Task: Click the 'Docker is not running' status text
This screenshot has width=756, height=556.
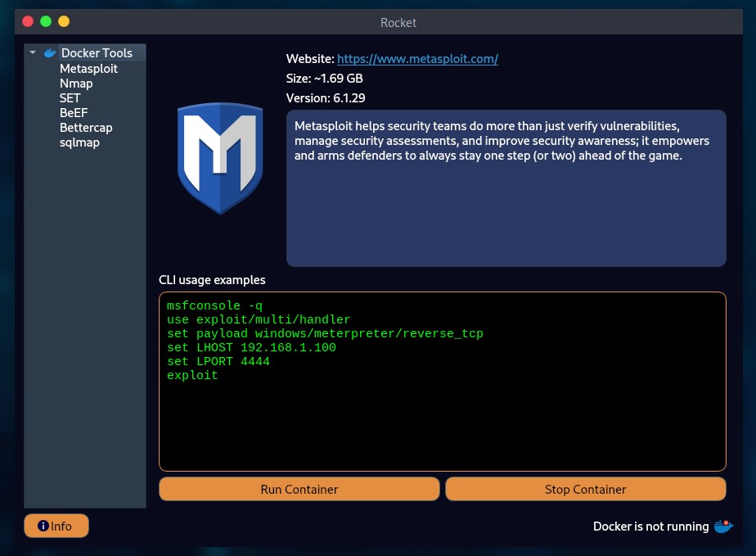Action: pyautogui.click(x=650, y=526)
